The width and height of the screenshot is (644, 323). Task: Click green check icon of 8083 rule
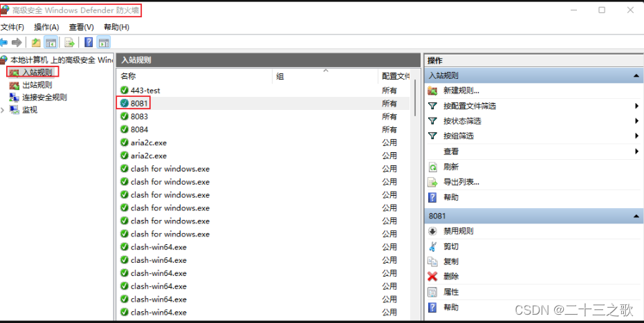point(125,117)
